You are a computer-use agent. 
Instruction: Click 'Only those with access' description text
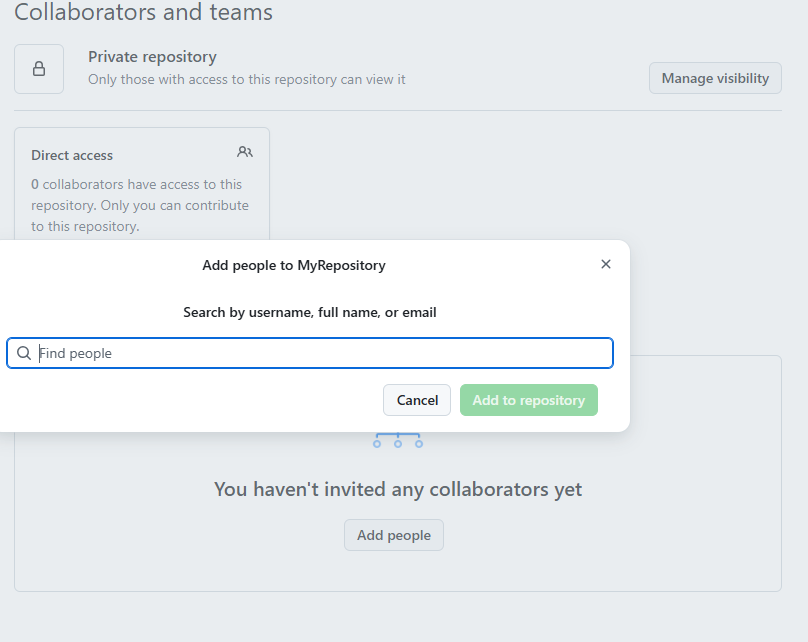[x=246, y=79]
